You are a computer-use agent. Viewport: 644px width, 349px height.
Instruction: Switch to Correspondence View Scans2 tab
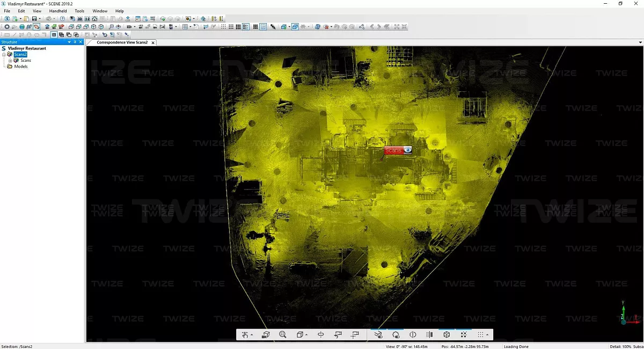pyautogui.click(x=122, y=42)
